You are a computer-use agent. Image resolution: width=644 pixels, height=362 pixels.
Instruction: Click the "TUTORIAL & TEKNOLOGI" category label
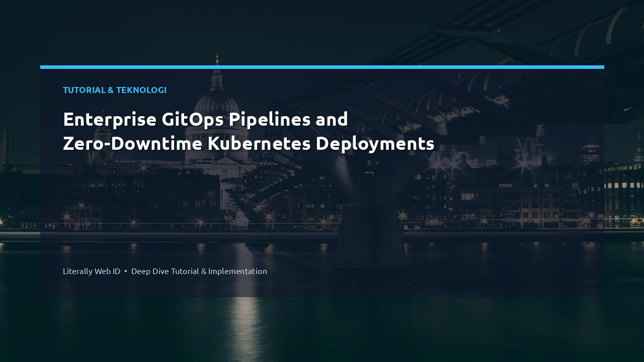[115, 90]
